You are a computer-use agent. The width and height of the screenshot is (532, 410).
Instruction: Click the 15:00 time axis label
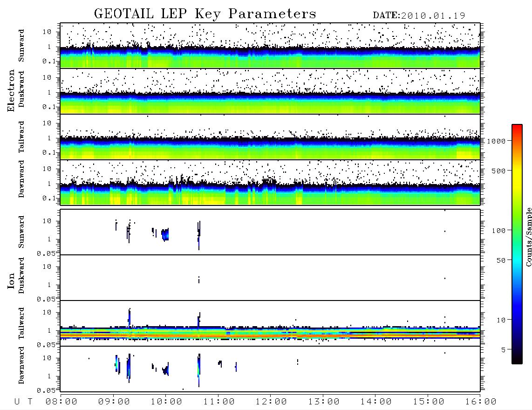pos(429,402)
